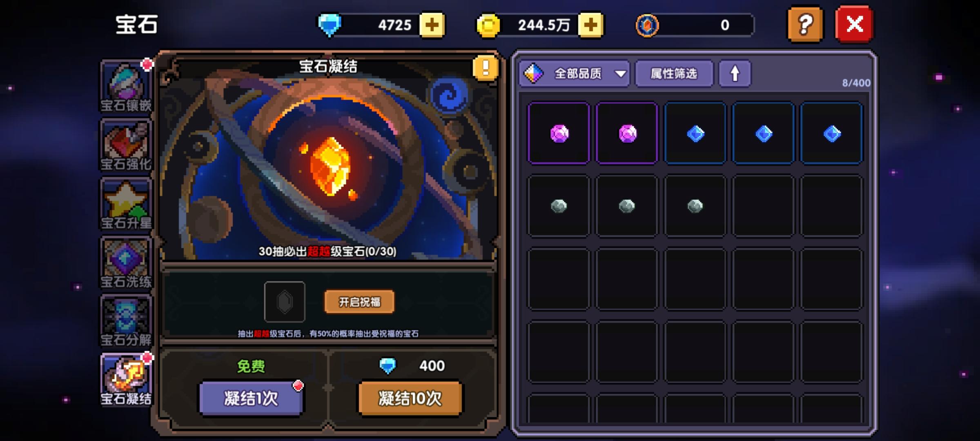Click the empty blessing gem slot
980x441 pixels.
pyautogui.click(x=285, y=302)
